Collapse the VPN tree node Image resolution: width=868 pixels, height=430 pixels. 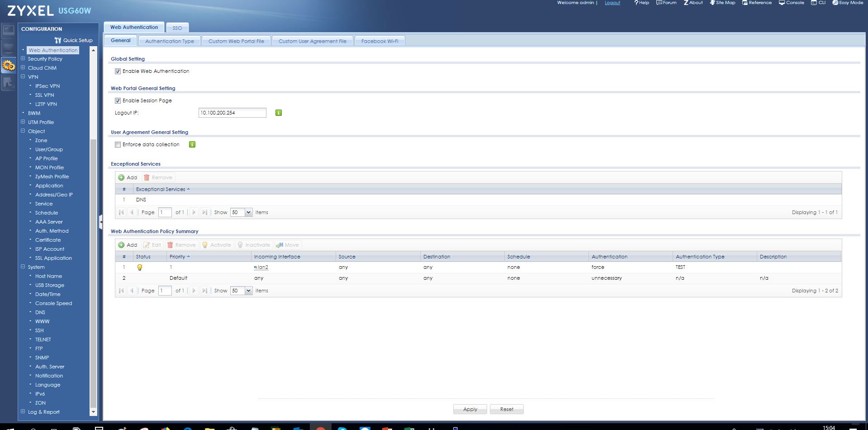23,76
